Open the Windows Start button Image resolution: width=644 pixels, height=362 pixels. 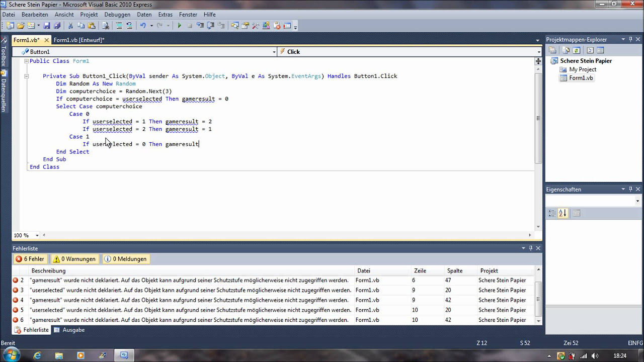[11, 355]
